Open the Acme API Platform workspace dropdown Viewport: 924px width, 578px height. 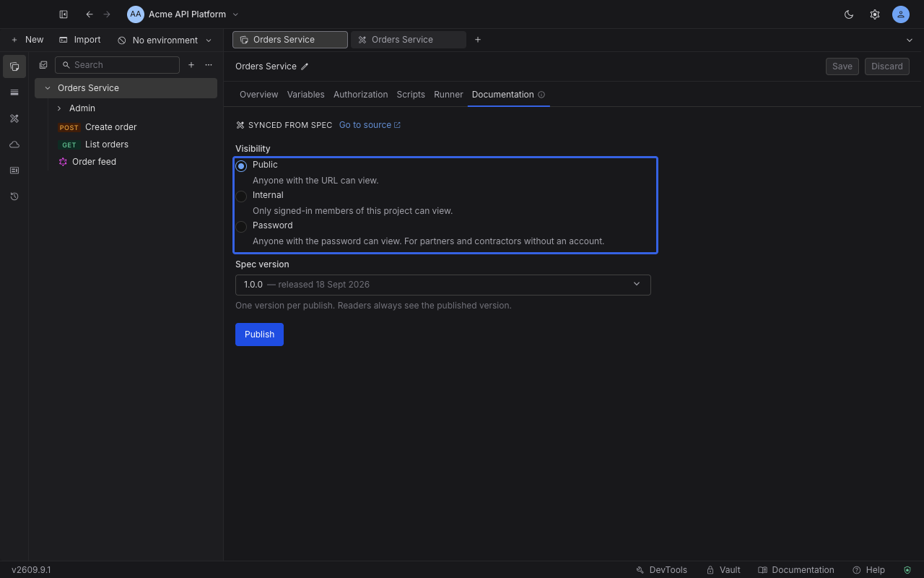[x=183, y=14]
